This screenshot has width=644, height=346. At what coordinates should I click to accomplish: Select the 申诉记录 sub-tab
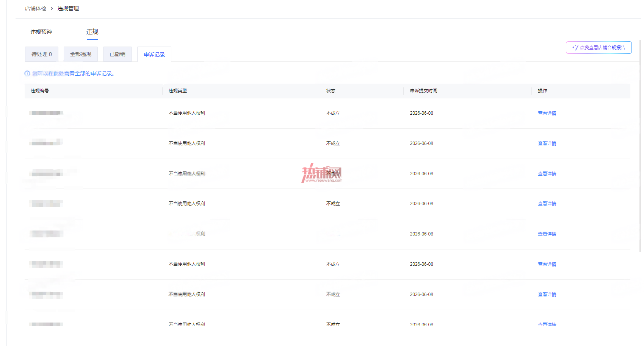(x=154, y=55)
